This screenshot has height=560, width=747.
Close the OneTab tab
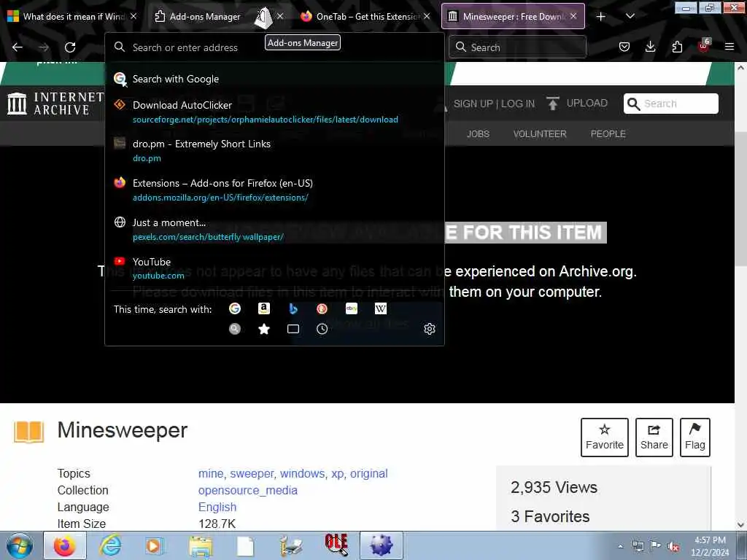pyautogui.click(x=427, y=16)
